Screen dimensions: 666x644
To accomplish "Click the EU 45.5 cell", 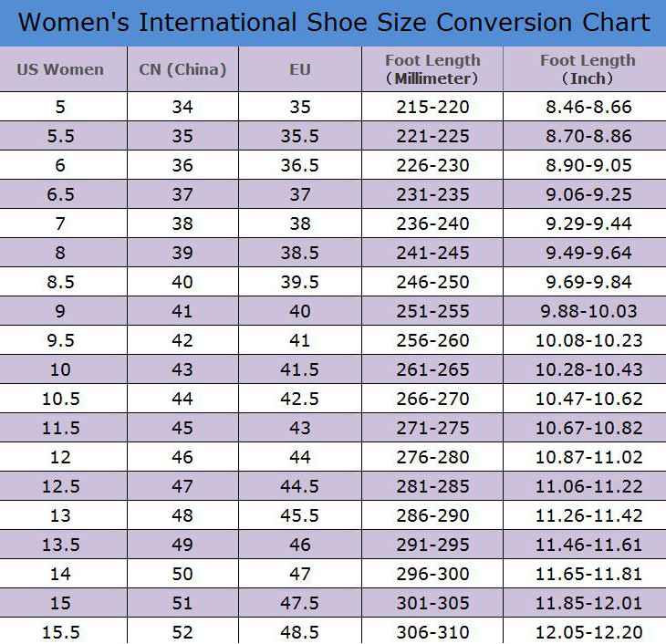I will (x=300, y=515).
